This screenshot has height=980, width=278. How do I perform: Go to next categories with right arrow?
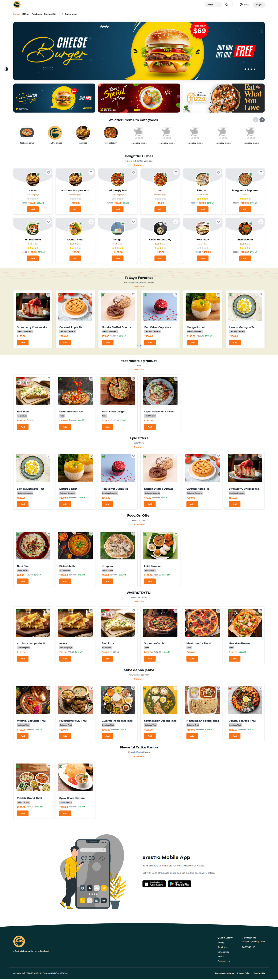tap(262, 120)
